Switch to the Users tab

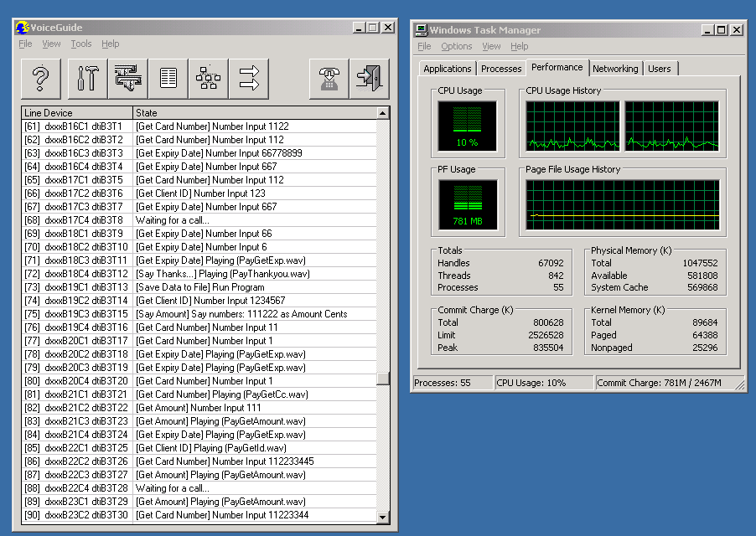tap(659, 69)
